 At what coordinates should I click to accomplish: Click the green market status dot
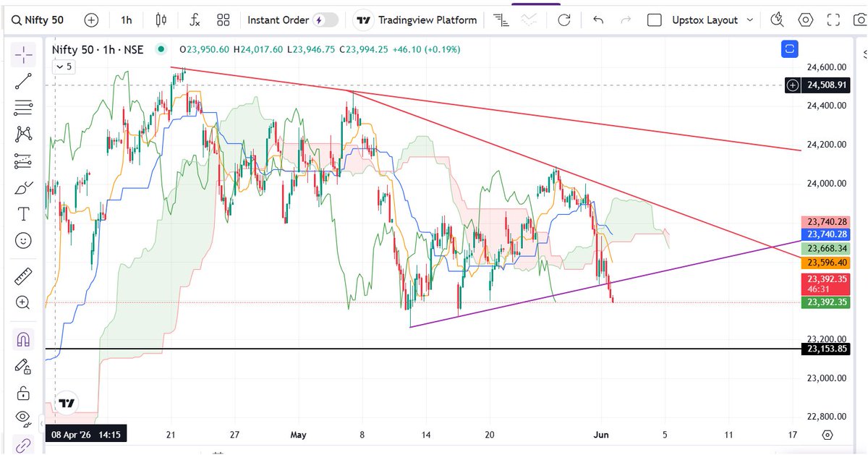[x=161, y=49]
